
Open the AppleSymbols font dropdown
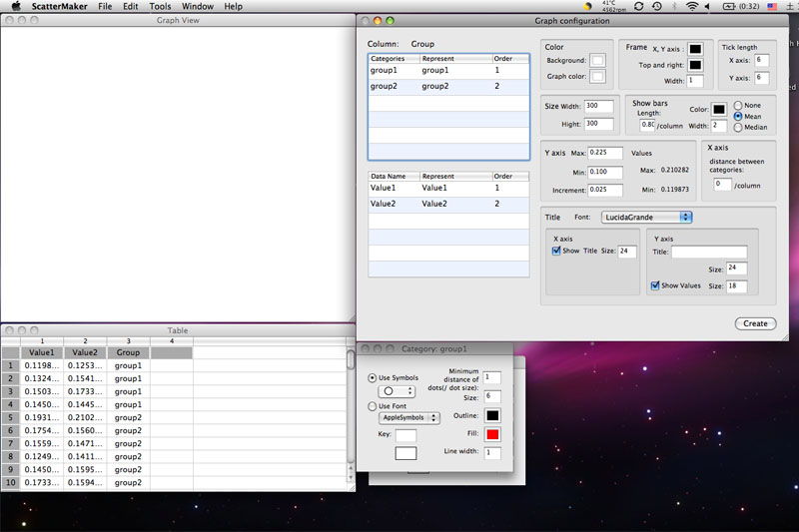coord(408,417)
